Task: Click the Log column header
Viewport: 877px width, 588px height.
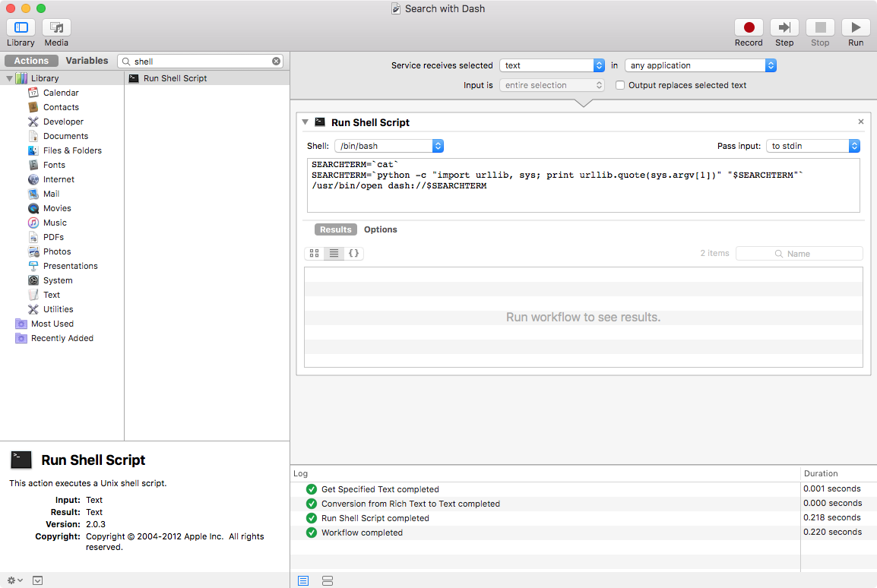Action: coord(546,474)
